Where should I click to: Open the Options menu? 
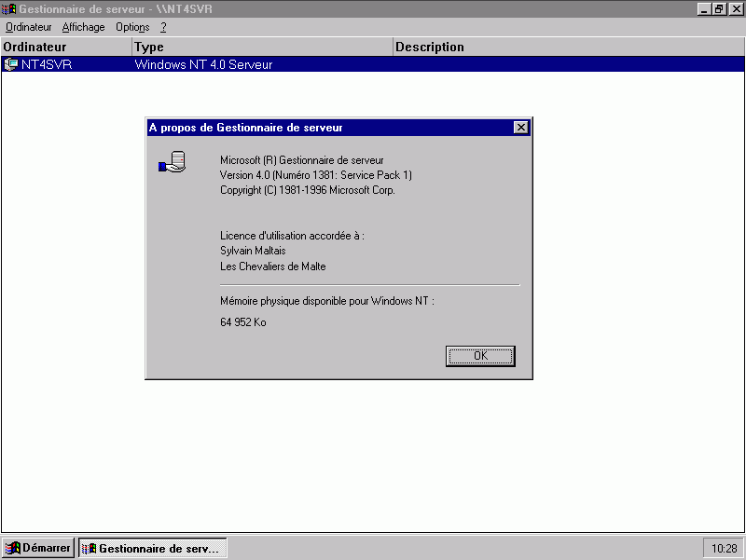tap(132, 28)
